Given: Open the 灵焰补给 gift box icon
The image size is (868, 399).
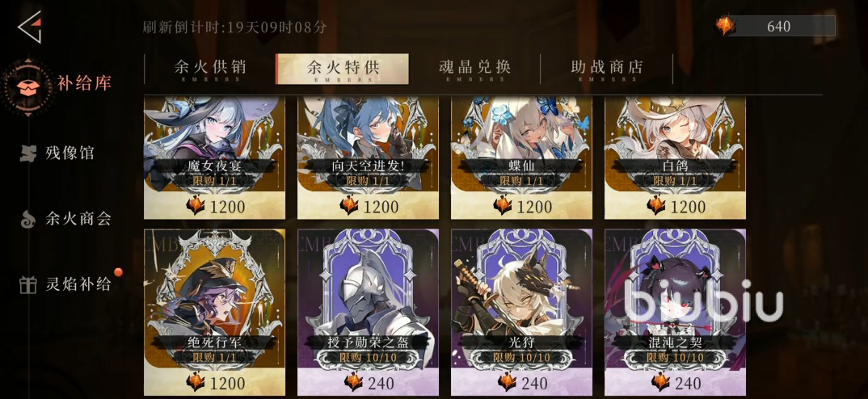Looking at the screenshot, I should 27,284.
